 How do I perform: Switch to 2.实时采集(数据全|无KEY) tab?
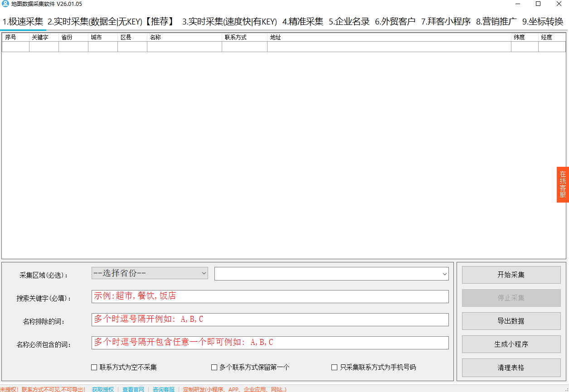[112, 21]
